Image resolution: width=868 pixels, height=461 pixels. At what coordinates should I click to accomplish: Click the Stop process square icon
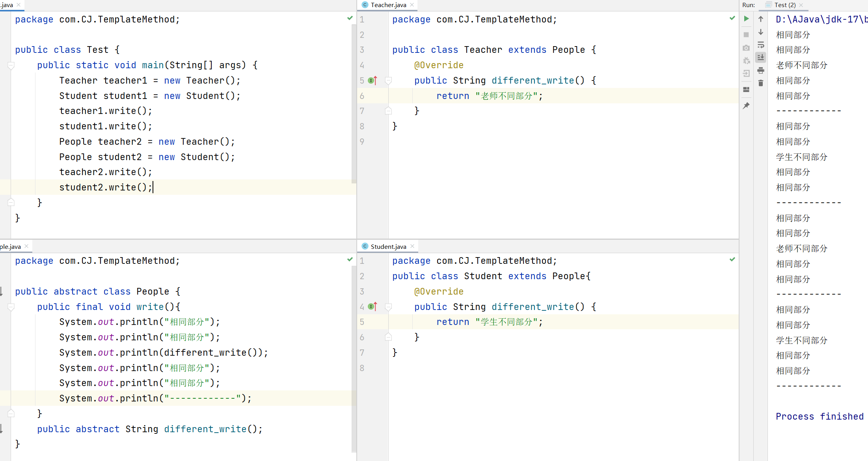click(x=746, y=35)
